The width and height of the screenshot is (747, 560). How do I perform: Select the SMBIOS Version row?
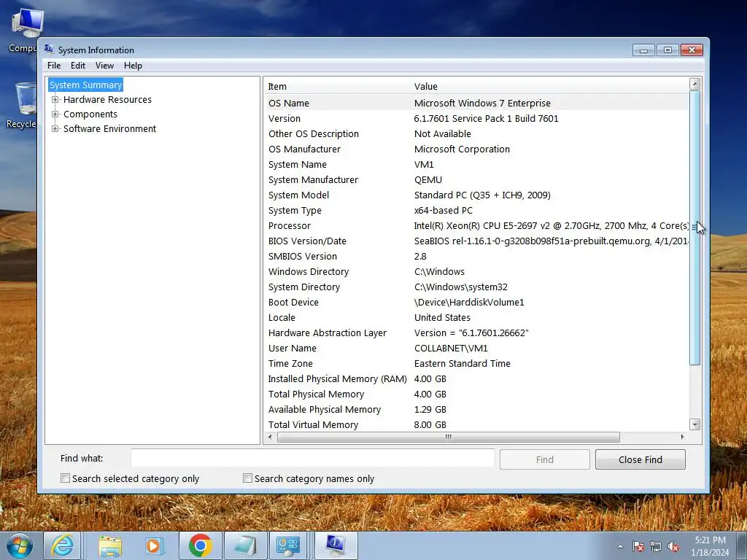pyautogui.click(x=476, y=256)
